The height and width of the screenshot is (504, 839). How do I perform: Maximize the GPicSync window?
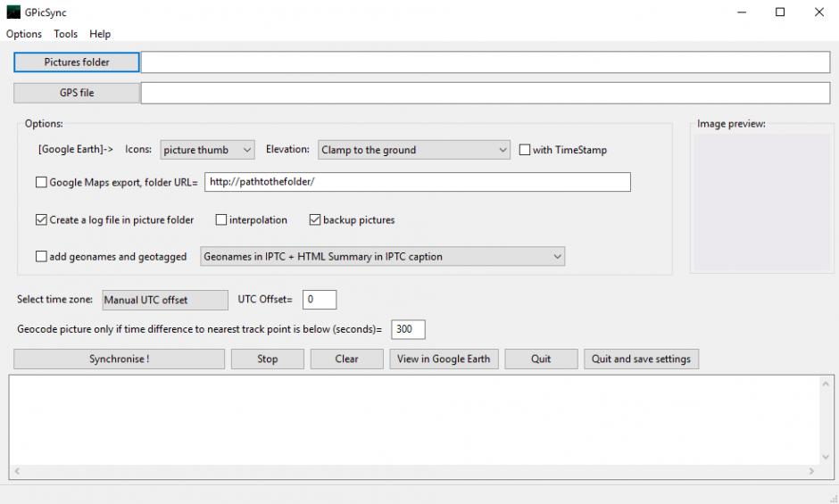point(780,12)
